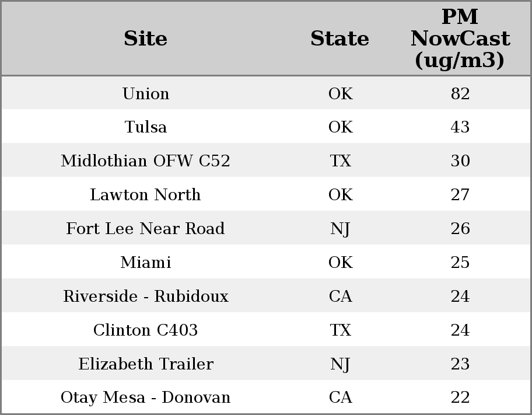
Task: Click Riverside - Rubidoux site name
Action: (x=145, y=297)
